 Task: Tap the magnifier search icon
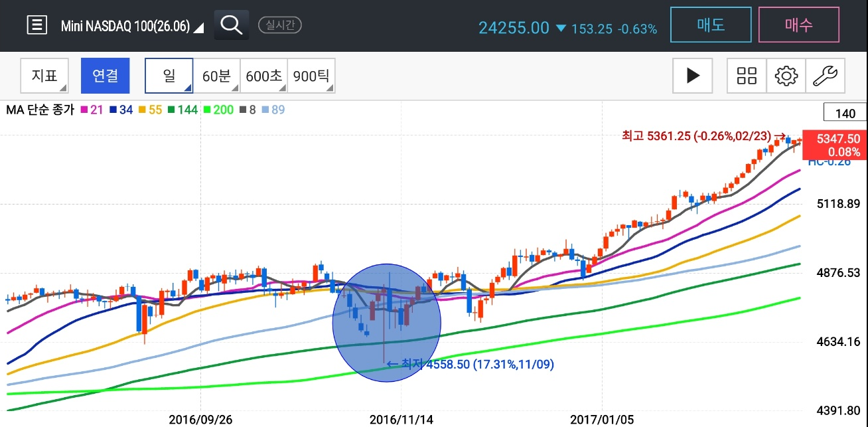232,25
